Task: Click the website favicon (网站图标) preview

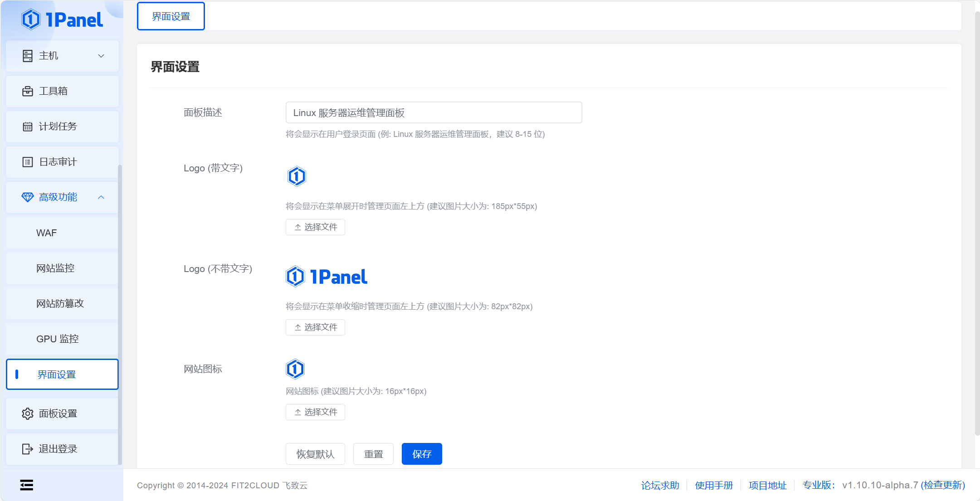Action: click(295, 369)
